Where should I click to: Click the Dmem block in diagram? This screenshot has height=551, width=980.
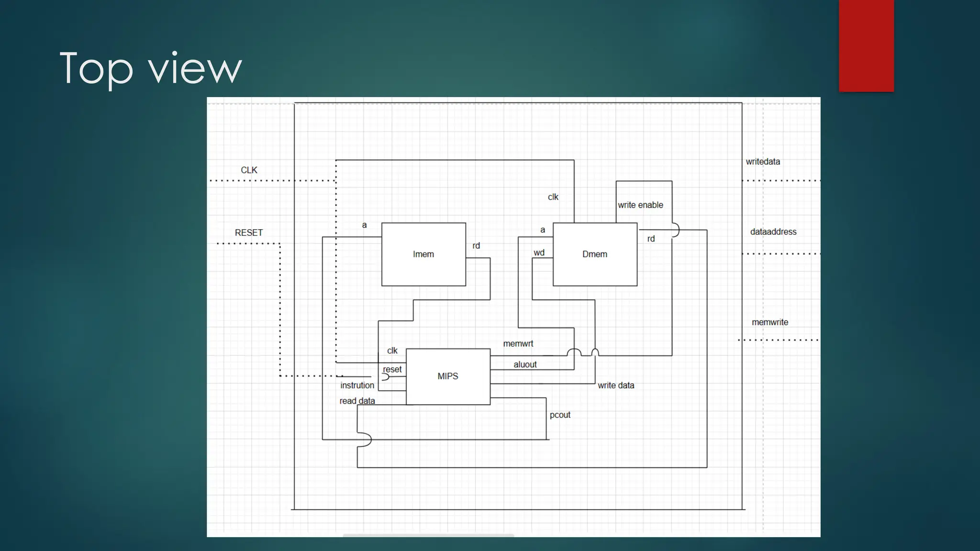tap(595, 254)
